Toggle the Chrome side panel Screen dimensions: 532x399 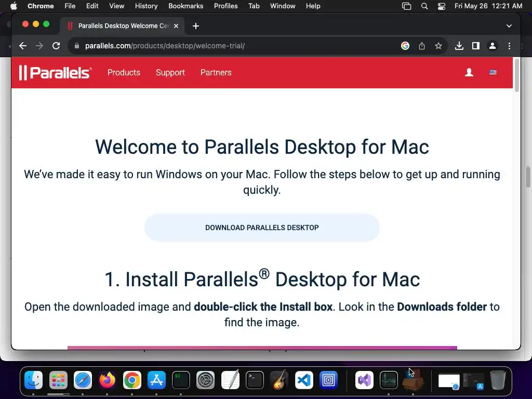click(476, 46)
